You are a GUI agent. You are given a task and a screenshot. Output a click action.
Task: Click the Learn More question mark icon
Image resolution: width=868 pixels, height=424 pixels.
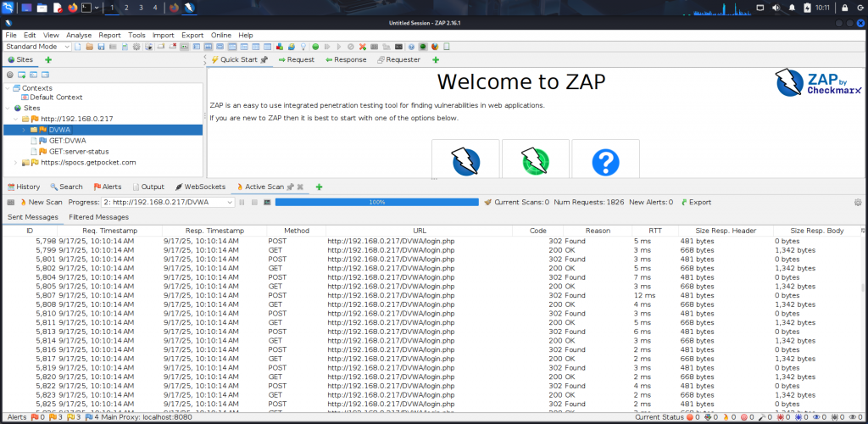tap(605, 164)
